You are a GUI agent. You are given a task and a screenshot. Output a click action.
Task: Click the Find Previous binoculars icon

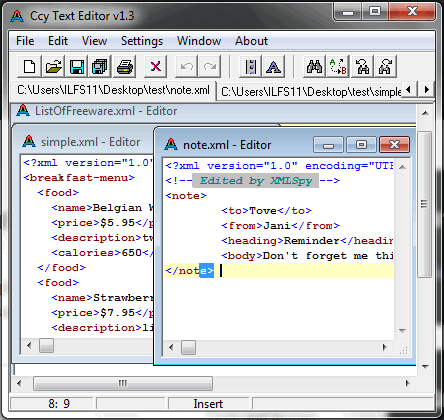pyautogui.click(x=362, y=67)
